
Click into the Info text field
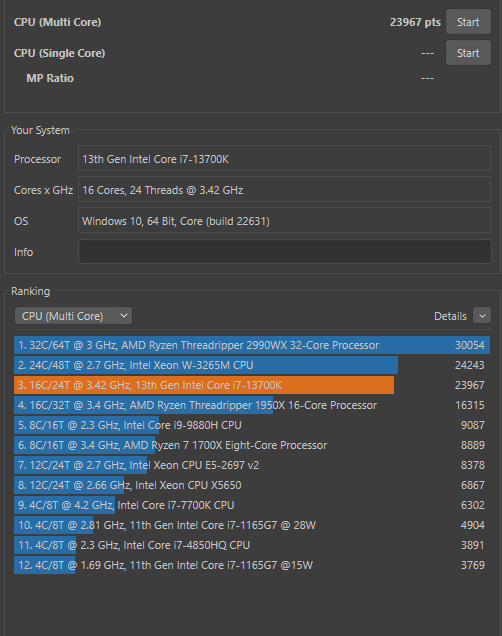pos(285,251)
